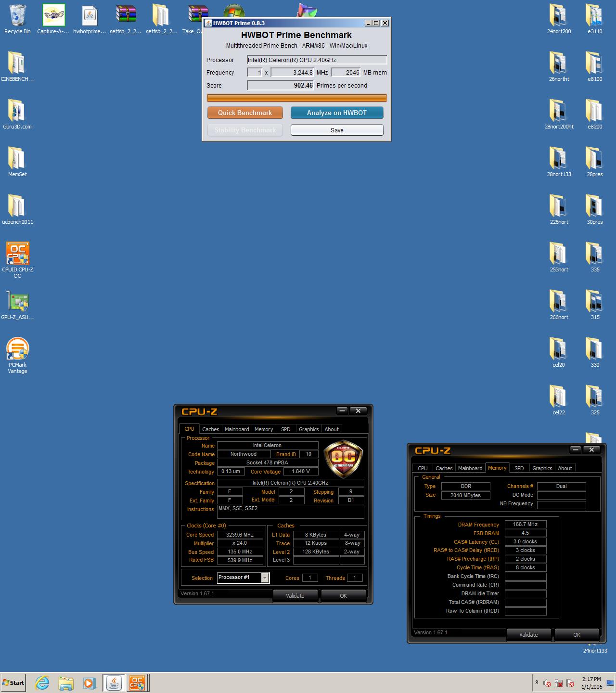Viewport: 616px width, 693px height.
Task: Open the CINEBENCH folder on desktop
Action: 17,67
